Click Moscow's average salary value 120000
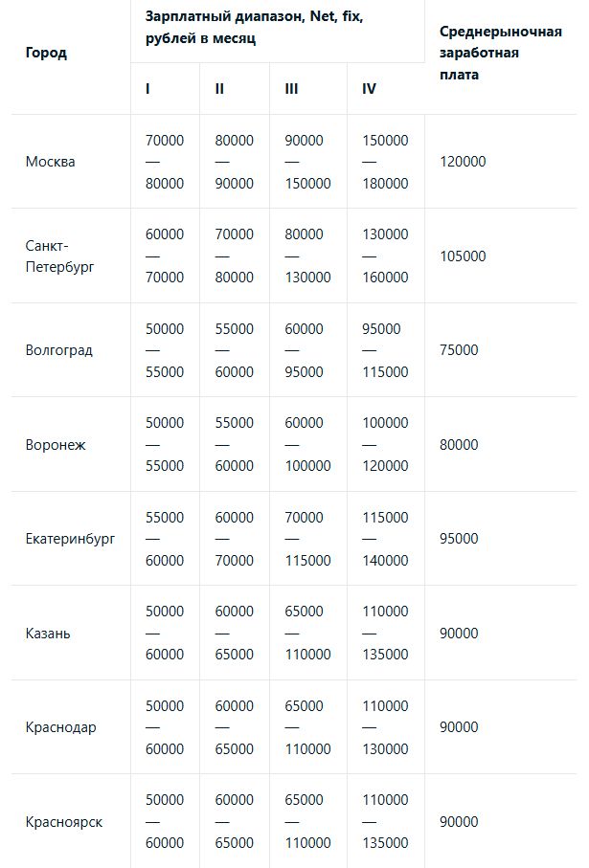589x868 pixels. pos(463,162)
